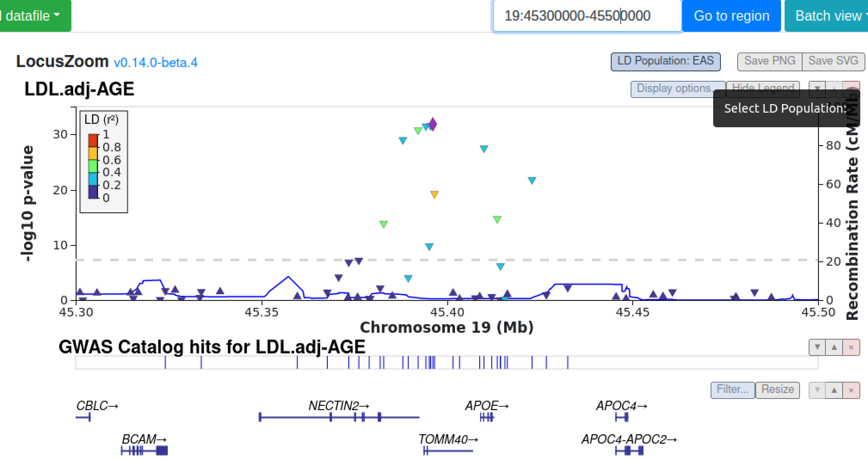Move the LDL.adj-AGE panel up
Viewport: 868px width, 460px height.
pos(834,89)
